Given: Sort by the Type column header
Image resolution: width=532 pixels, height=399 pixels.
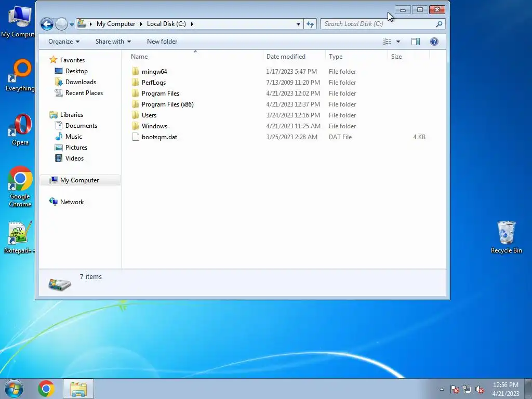Looking at the screenshot, I should [x=356, y=56].
